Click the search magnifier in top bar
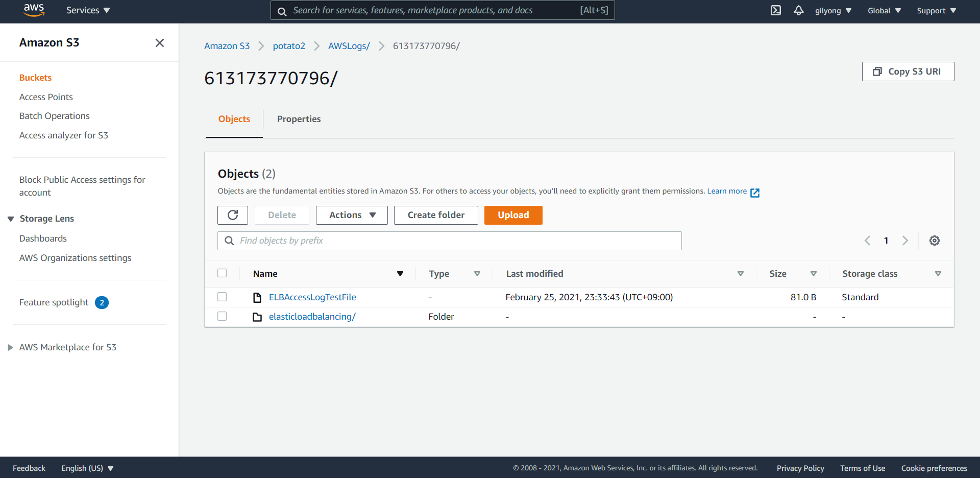The height and width of the screenshot is (478, 980). point(282,11)
